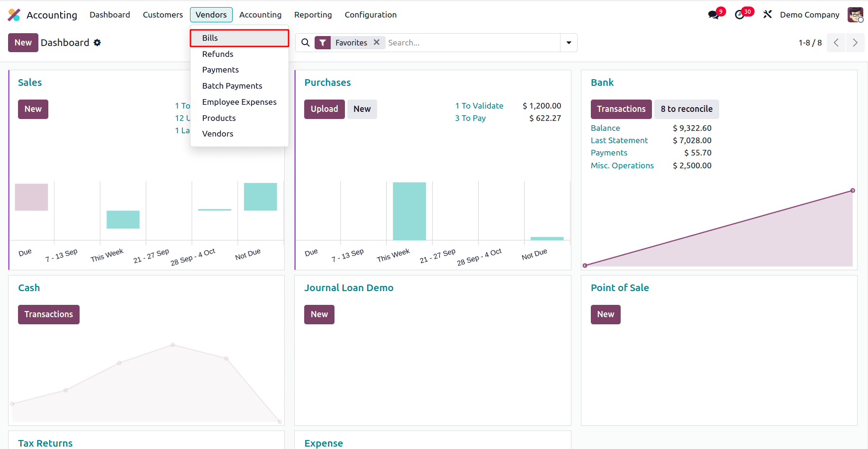Click New in the Point of Sale card
This screenshot has width=868, height=449.
[x=605, y=314]
